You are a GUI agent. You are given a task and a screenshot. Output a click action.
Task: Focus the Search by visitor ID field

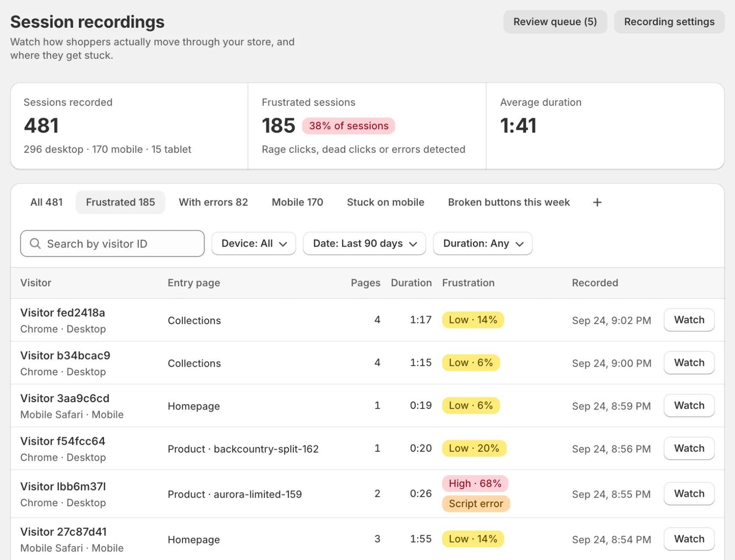pyautogui.click(x=112, y=244)
